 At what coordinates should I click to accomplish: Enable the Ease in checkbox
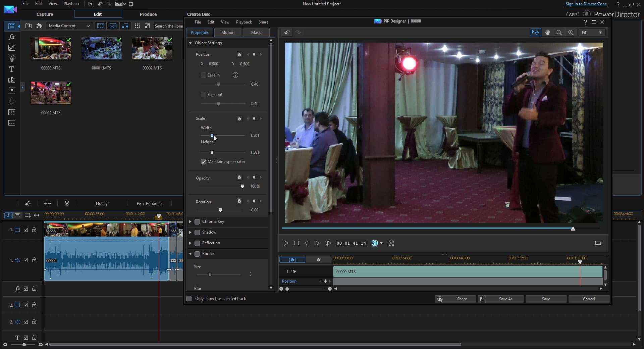pyautogui.click(x=204, y=75)
